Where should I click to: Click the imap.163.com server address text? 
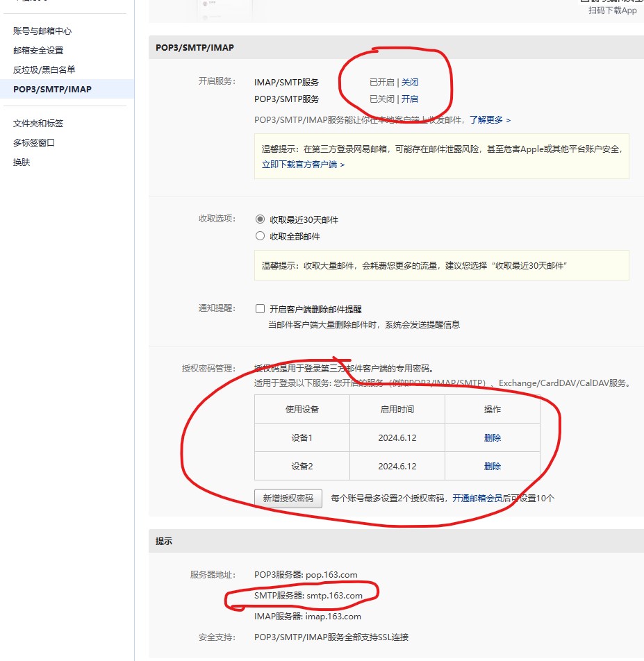(x=333, y=617)
